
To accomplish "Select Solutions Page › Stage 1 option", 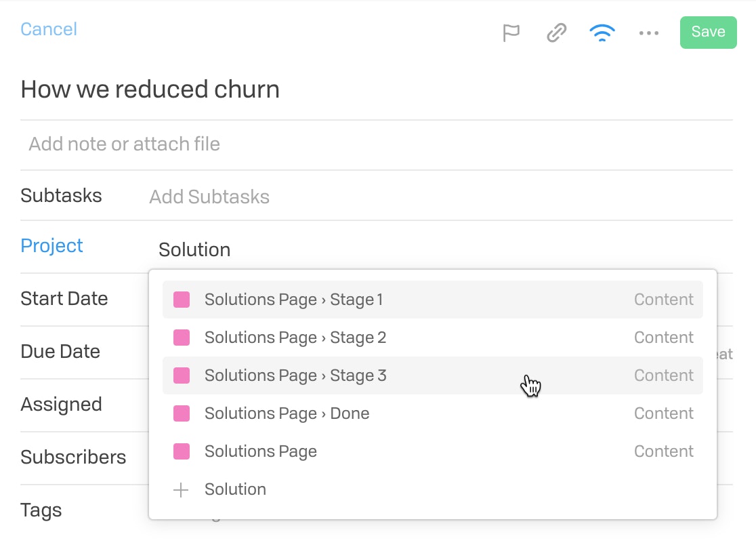I will [432, 300].
